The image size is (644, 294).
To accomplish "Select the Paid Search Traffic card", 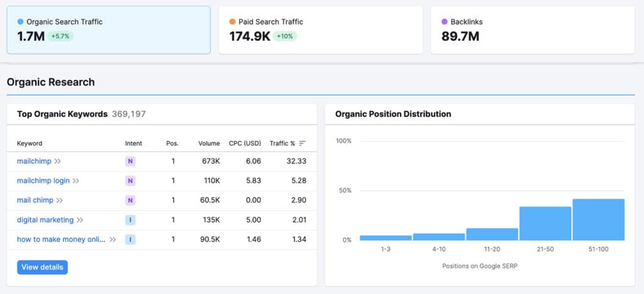I will (320, 30).
